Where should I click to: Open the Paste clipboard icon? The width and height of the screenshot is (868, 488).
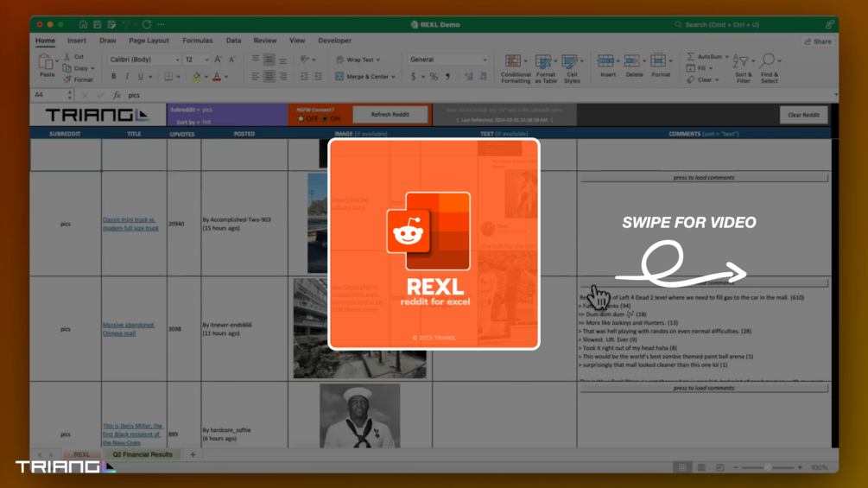46,62
